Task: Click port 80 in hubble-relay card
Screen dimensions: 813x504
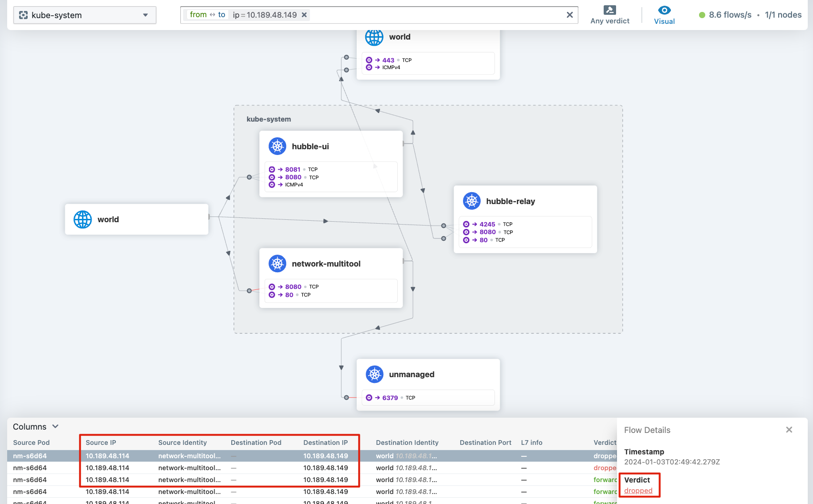Action: pos(484,240)
